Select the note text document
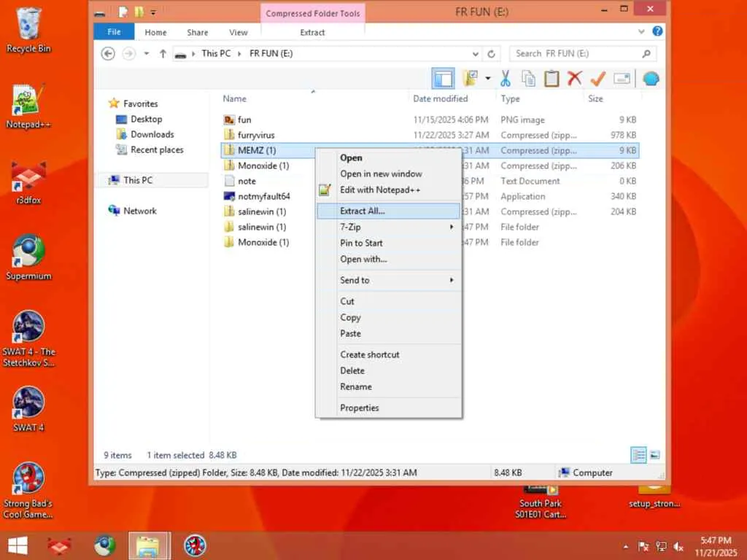 click(x=247, y=181)
